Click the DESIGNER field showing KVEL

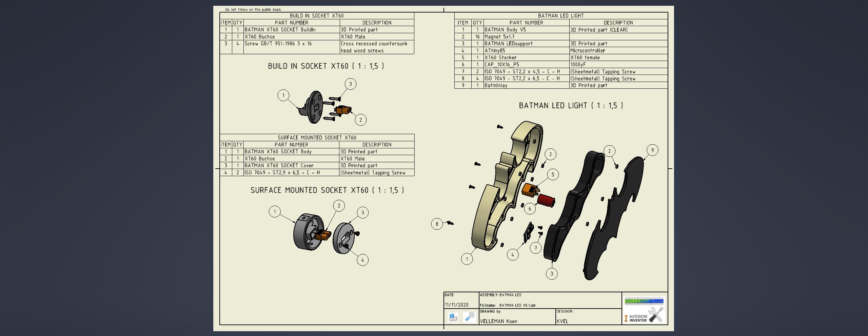(x=589, y=317)
